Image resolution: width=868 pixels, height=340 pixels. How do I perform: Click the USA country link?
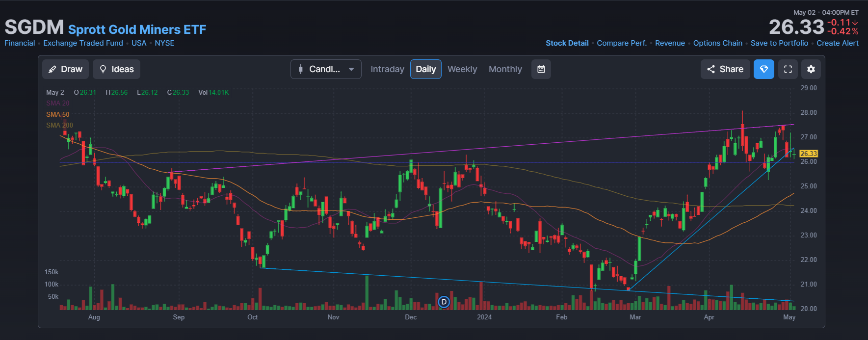tap(139, 43)
